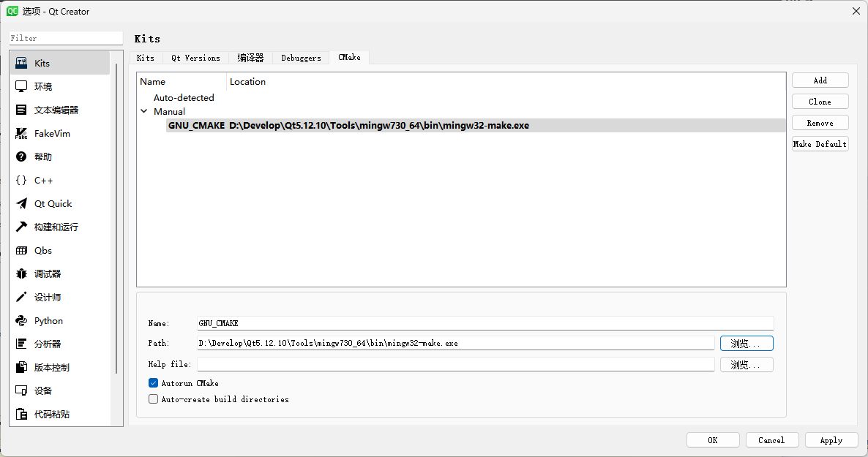Click into the Path input field
868x457 pixels.
(x=455, y=343)
